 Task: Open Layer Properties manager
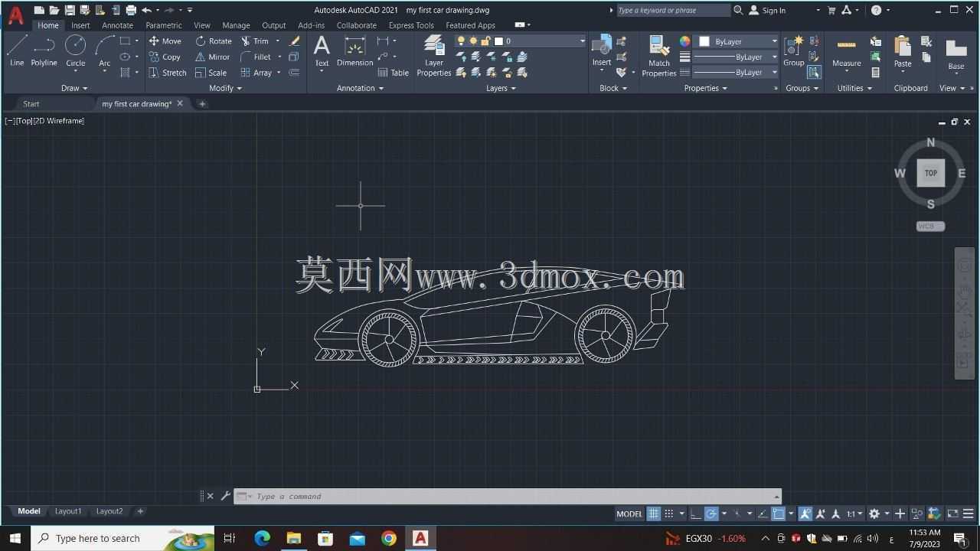click(434, 55)
